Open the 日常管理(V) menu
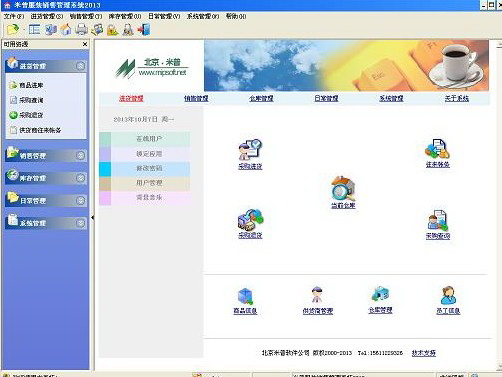 (x=164, y=16)
